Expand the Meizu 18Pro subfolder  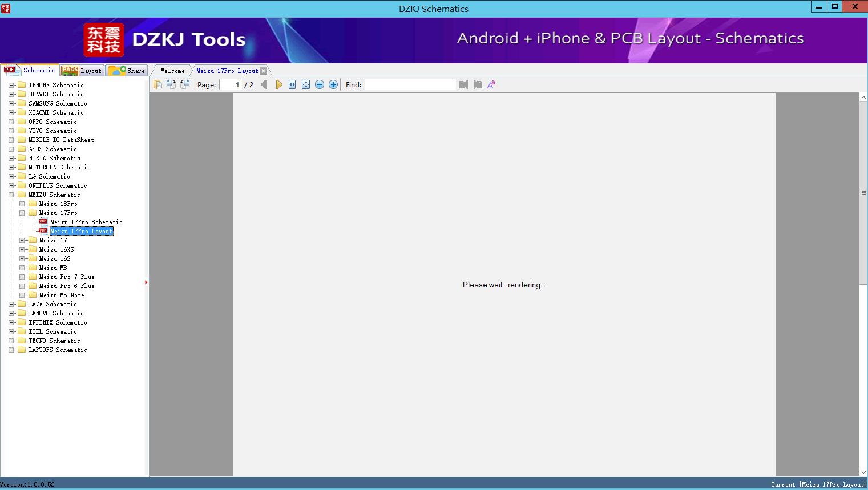coord(22,204)
